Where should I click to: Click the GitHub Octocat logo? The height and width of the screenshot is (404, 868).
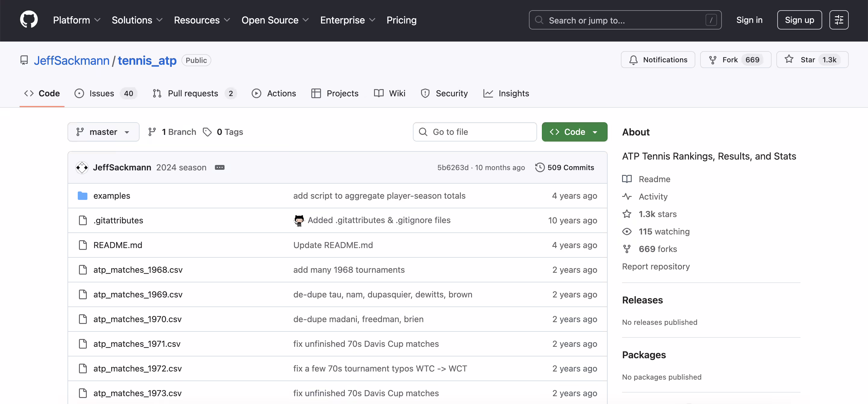[29, 20]
